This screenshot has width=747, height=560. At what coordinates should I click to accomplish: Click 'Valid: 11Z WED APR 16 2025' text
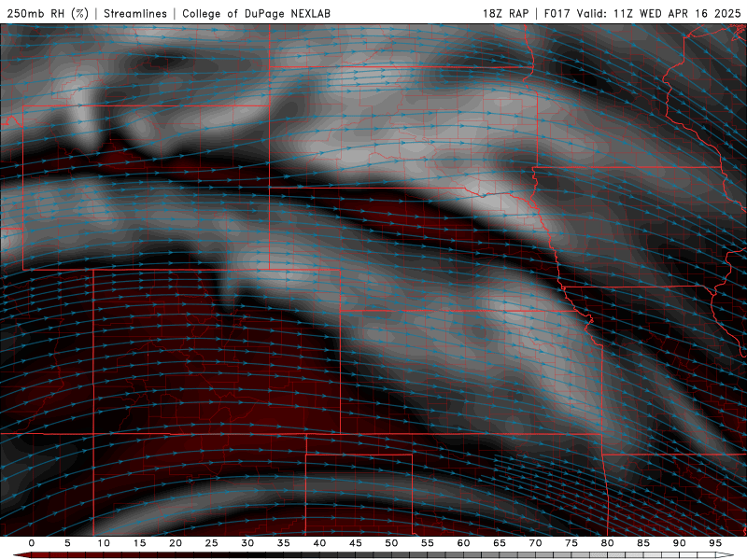pos(659,13)
